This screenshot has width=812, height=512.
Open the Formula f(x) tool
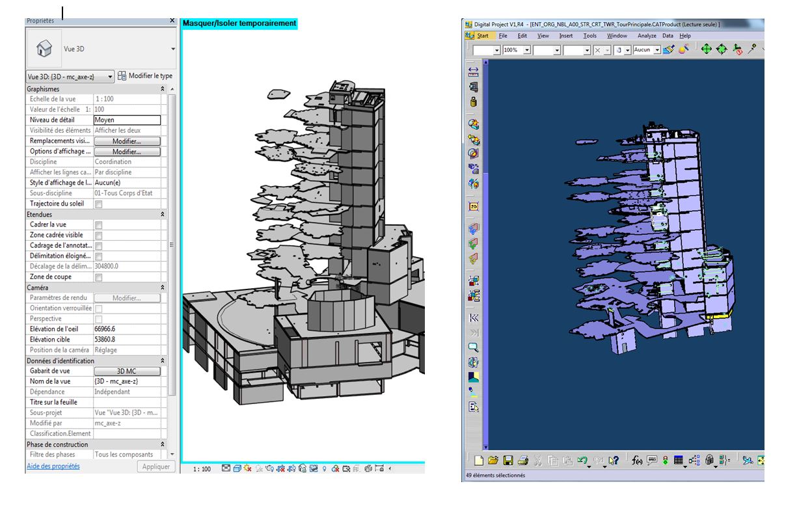coord(637,461)
